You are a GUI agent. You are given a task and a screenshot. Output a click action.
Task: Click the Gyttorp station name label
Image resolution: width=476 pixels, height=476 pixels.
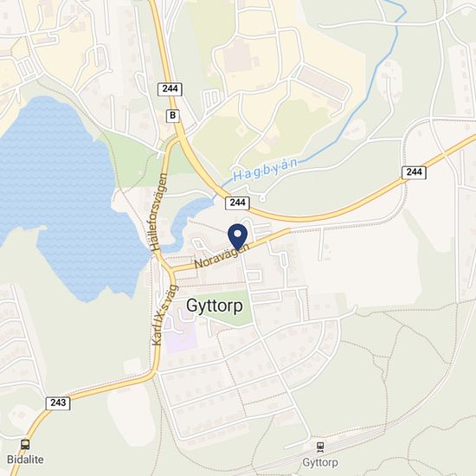point(320,463)
